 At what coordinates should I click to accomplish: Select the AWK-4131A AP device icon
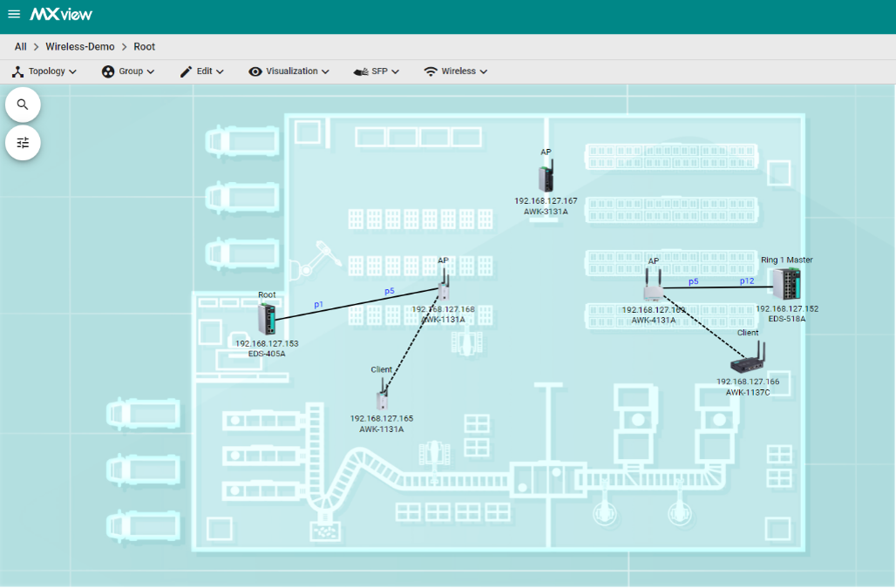[x=653, y=286]
